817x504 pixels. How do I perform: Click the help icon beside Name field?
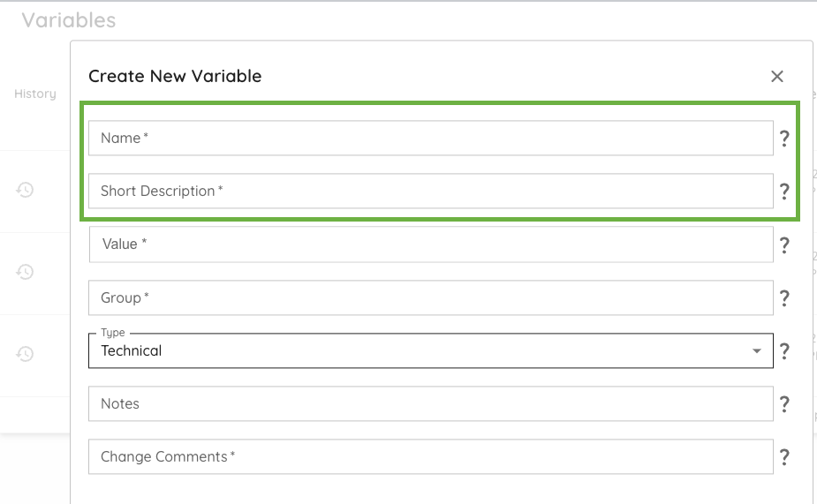784,139
